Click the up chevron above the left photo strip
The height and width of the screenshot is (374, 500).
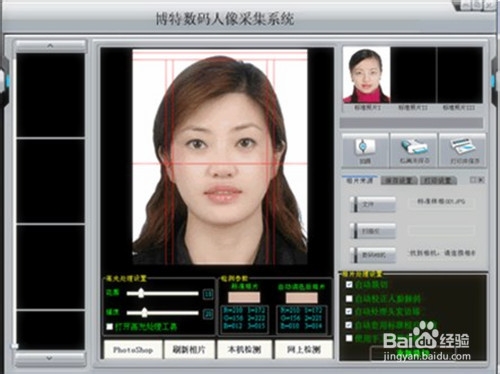(x=50, y=46)
